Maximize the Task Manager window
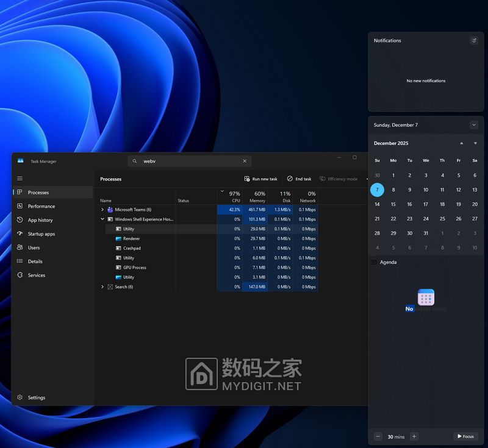 pos(354,157)
